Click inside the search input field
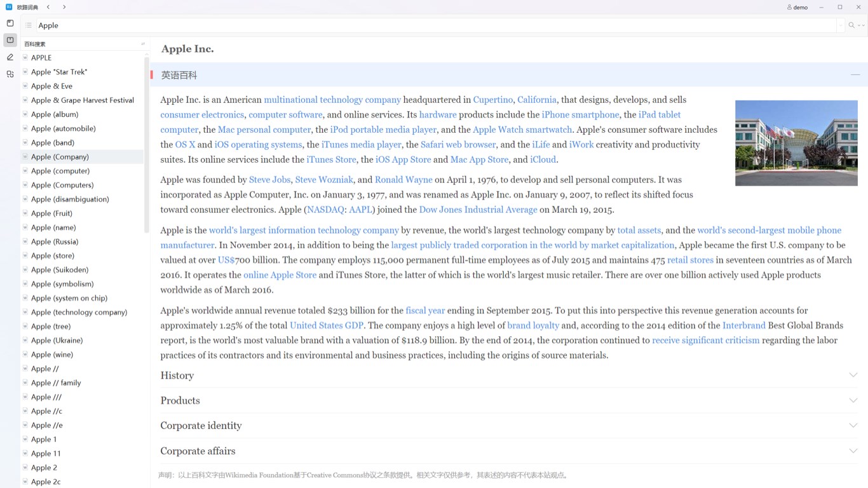 pos(191,25)
